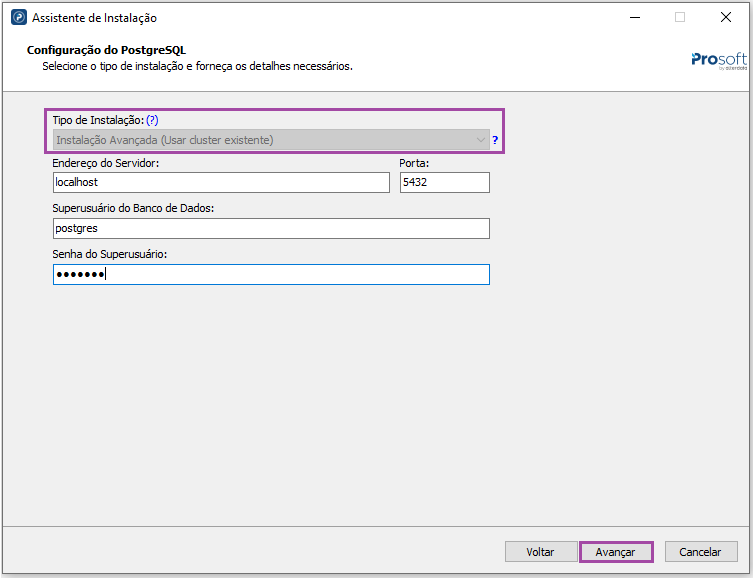This screenshot has width=753, height=578.
Task: Select the Superusuário do Banco de Dados field
Action: pyautogui.click(x=271, y=228)
